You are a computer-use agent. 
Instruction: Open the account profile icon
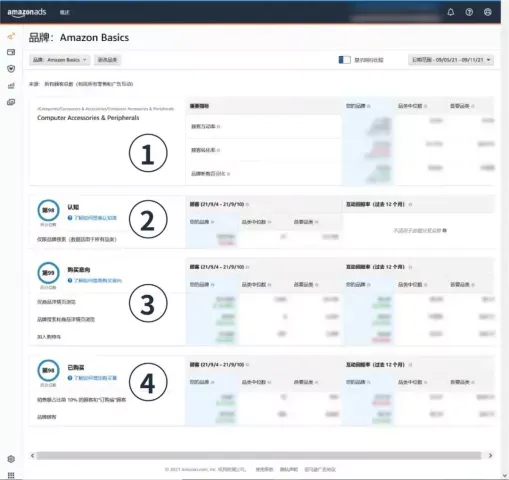coord(487,12)
